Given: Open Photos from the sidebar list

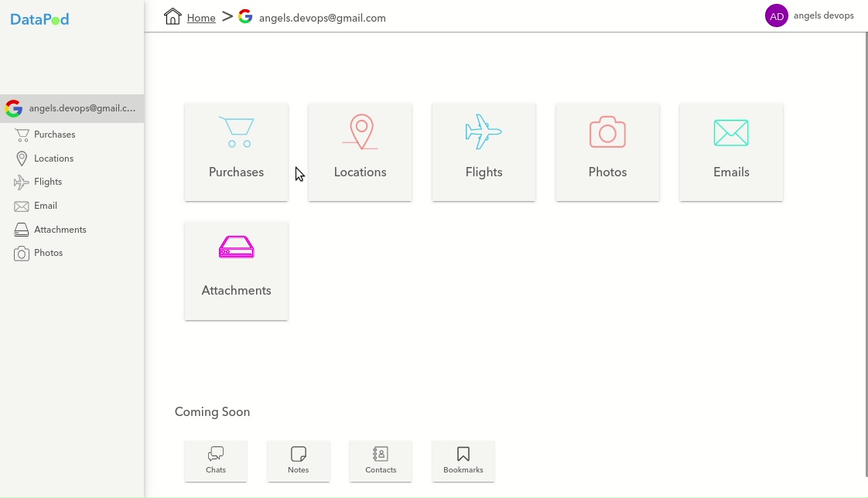Looking at the screenshot, I should click(x=48, y=253).
